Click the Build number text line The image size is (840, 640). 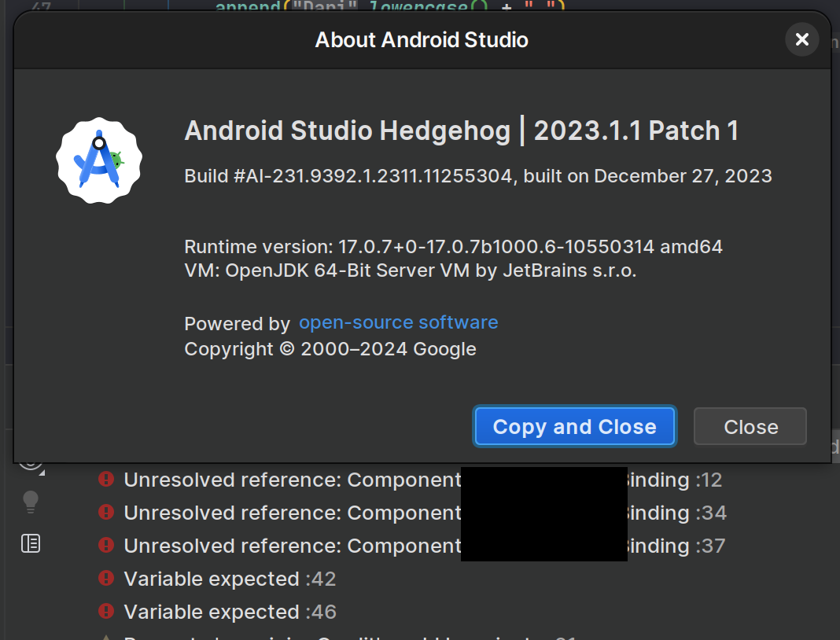(x=477, y=175)
